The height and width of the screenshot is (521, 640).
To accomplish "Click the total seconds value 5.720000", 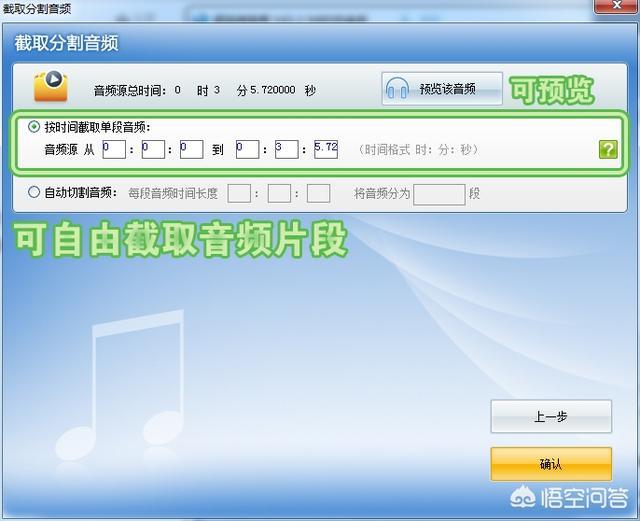I will (273, 90).
